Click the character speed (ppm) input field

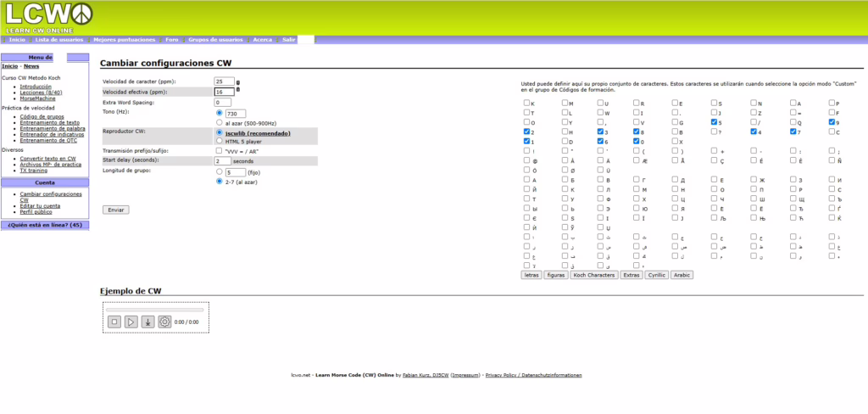click(224, 81)
